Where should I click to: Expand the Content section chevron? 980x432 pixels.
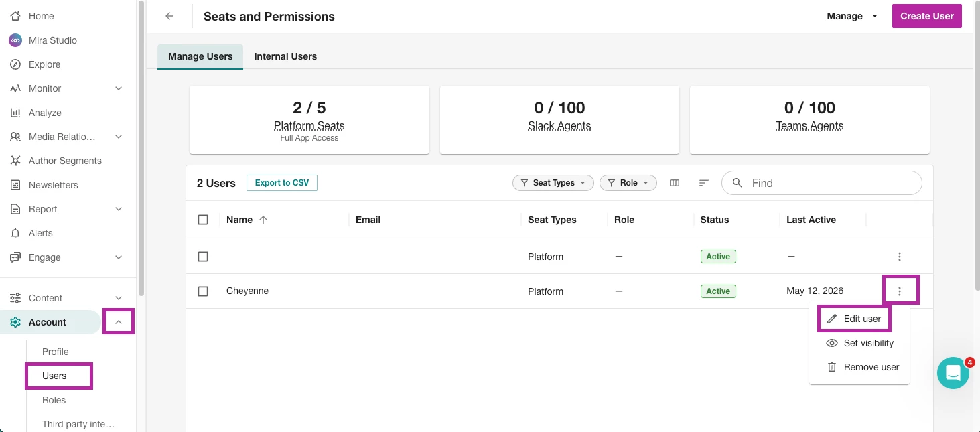119,298
